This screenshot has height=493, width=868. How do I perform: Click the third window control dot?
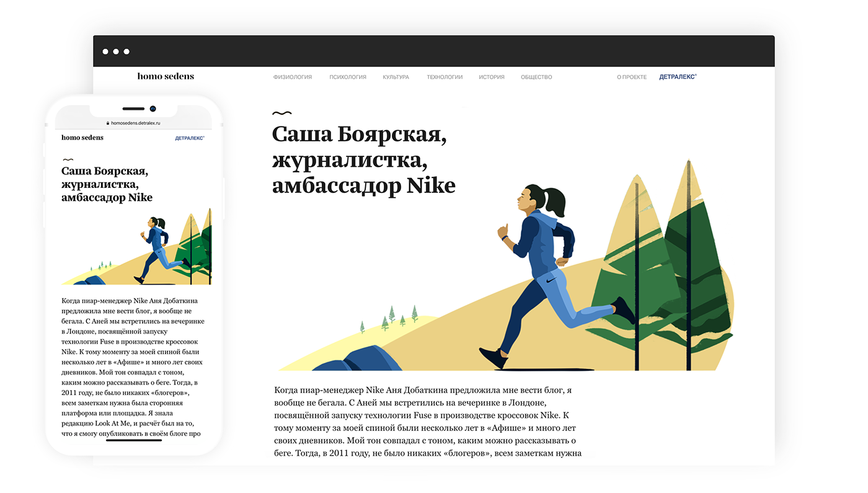(126, 51)
